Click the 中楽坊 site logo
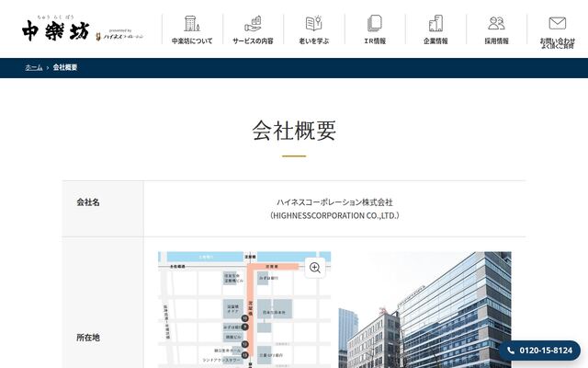Viewport: 588px width, 368px height. click(56, 29)
